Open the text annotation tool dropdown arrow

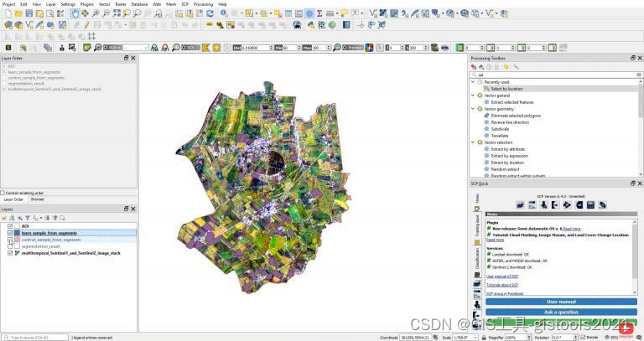click(362, 13)
